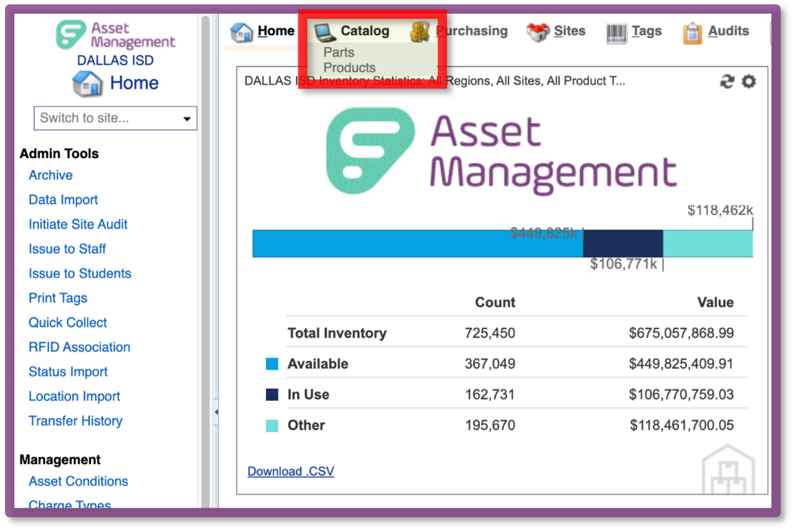Screen dimensions: 797x532
Task: Click the Other teal bar segment
Action: click(x=708, y=243)
